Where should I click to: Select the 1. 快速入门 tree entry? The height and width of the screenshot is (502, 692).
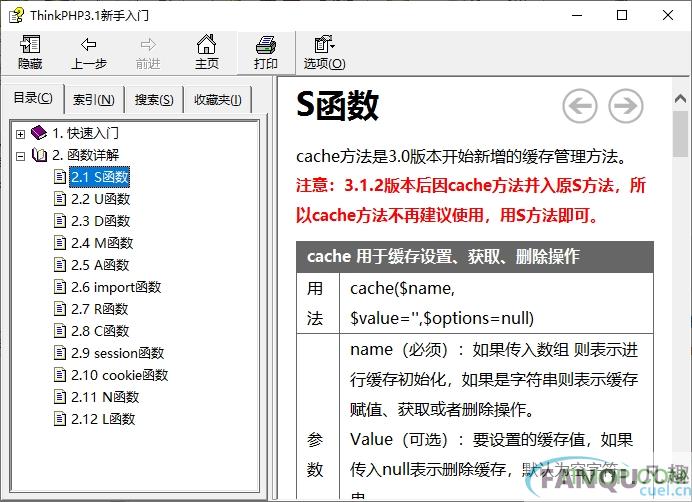85,132
